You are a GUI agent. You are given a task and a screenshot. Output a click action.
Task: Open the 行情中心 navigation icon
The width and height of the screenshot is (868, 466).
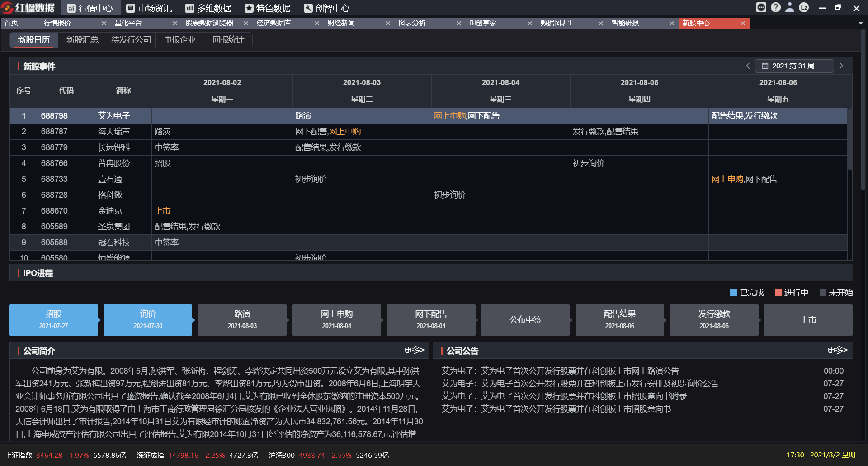pyautogui.click(x=71, y=8)
